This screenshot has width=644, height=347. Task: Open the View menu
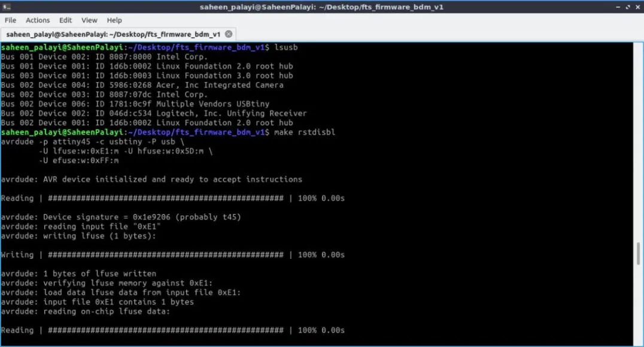click(89, 20)
